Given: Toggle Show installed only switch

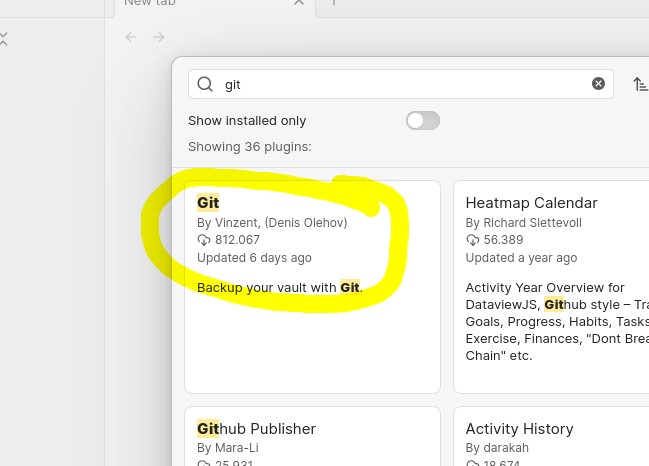Looking at the screenshot, I should 423,121.
